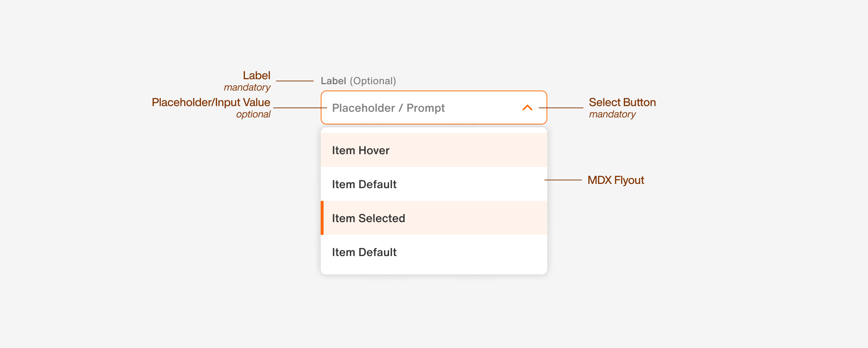
Task: Click the Select Button annotation label
Action: (622, 102)
